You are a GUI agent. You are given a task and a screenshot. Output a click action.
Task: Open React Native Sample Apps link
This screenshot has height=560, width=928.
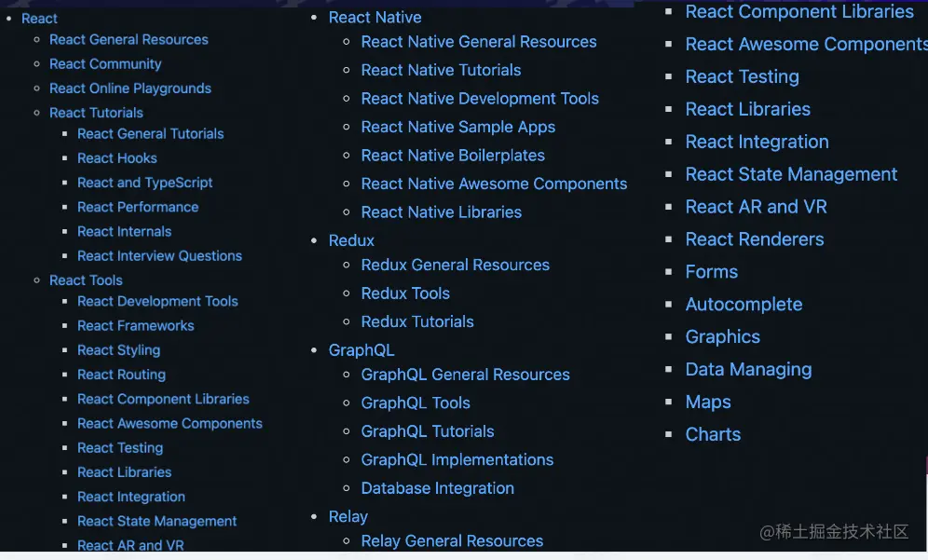[x=458, y=128]
